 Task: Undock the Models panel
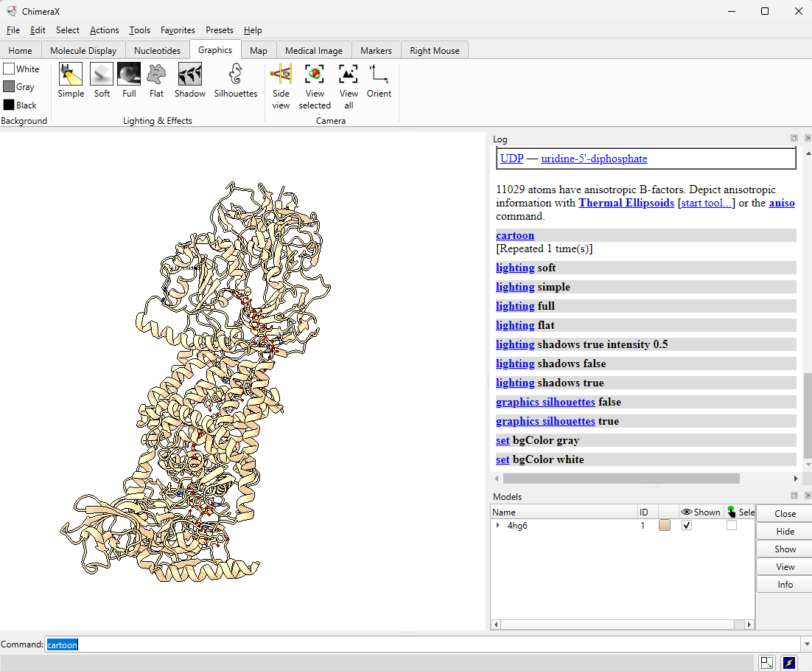pyautogui.click(x=794, y=496)
